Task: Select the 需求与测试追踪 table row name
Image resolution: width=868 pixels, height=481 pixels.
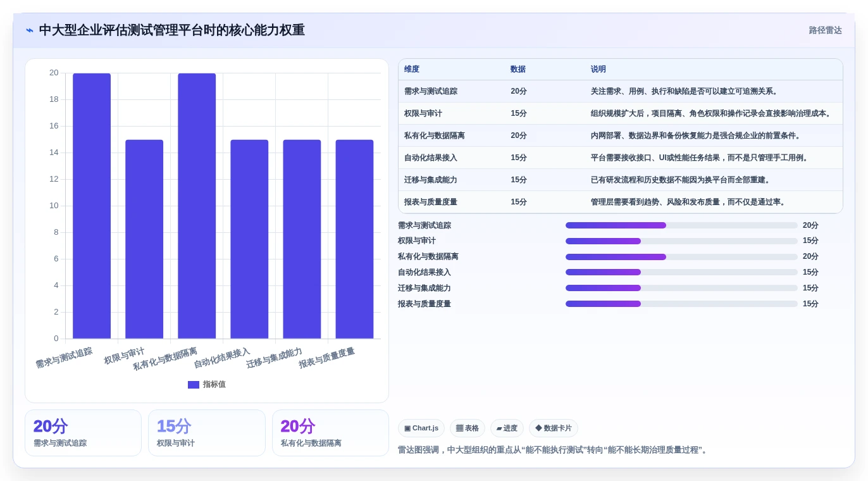Action: coord(431,91)
